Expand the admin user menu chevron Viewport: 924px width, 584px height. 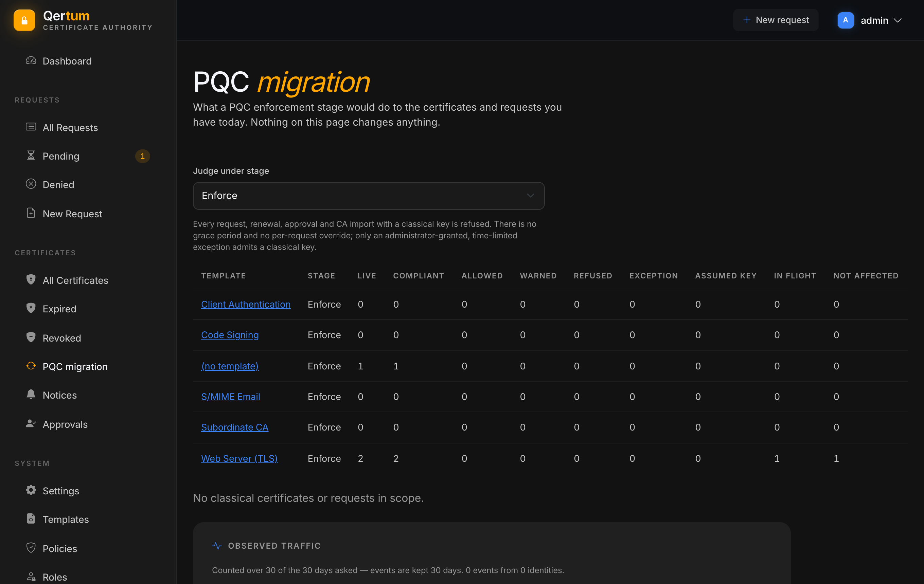pyautogui.click(x=898, y=20)
